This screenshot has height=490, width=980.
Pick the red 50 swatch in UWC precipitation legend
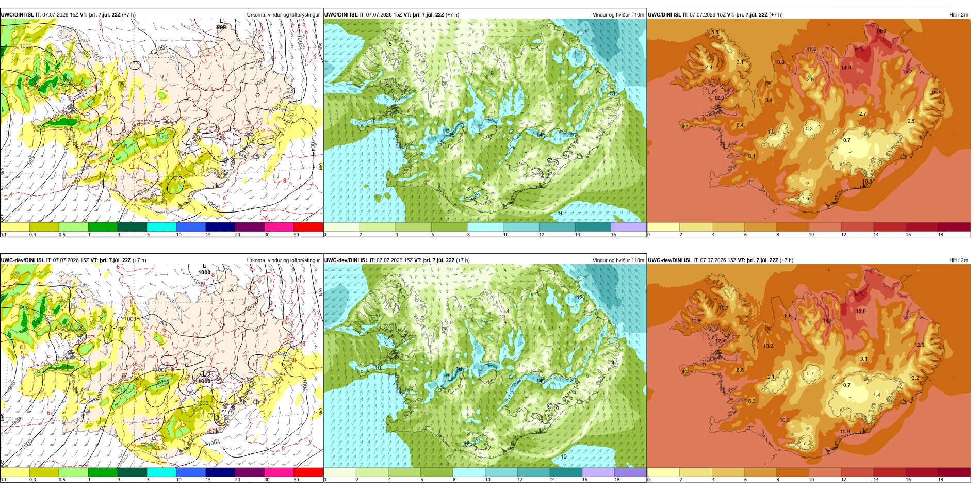[x=308, y=226]
